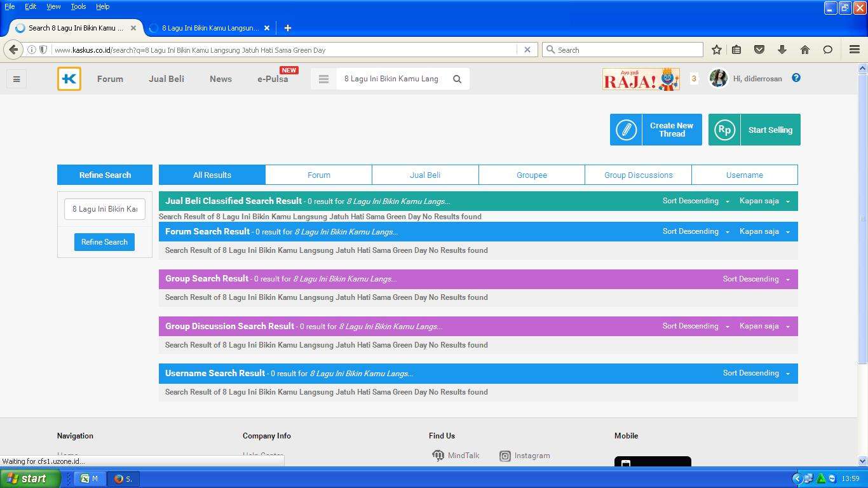This screenshot has height=488, width=868.
Task: Expand Kapan saja in Group Discussion results
Action: pyautogui.click(x=764, y=326)
